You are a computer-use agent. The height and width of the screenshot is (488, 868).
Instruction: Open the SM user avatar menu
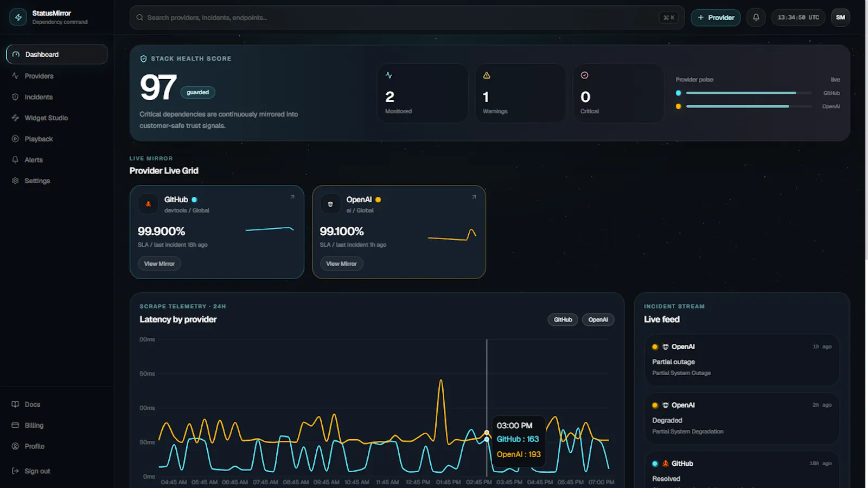840,17
